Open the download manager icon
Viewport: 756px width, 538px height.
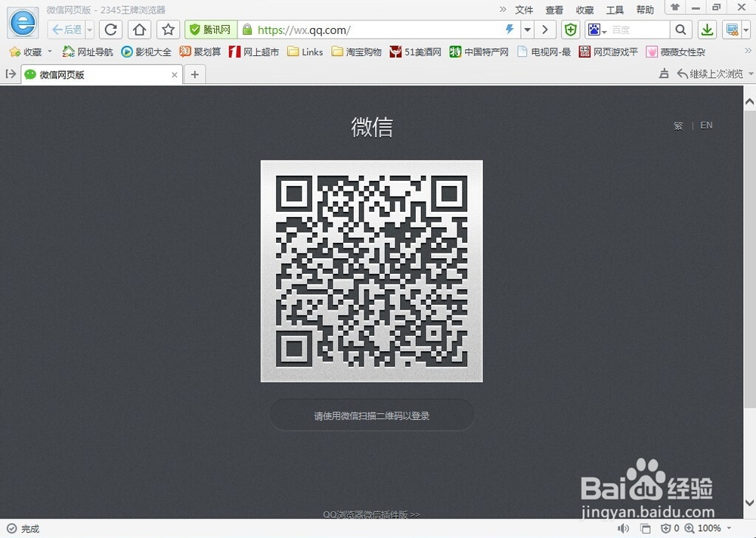click(x=707, y=30)
